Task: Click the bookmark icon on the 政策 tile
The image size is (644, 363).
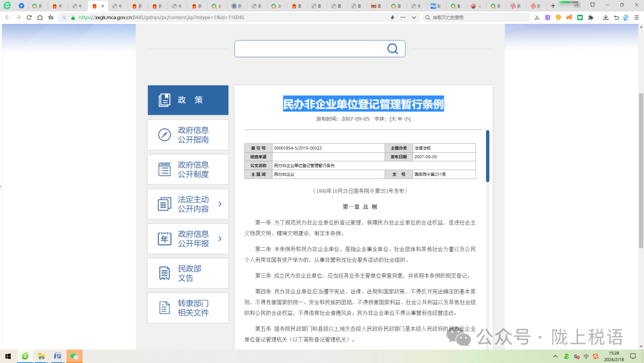Action: point(165,100)
